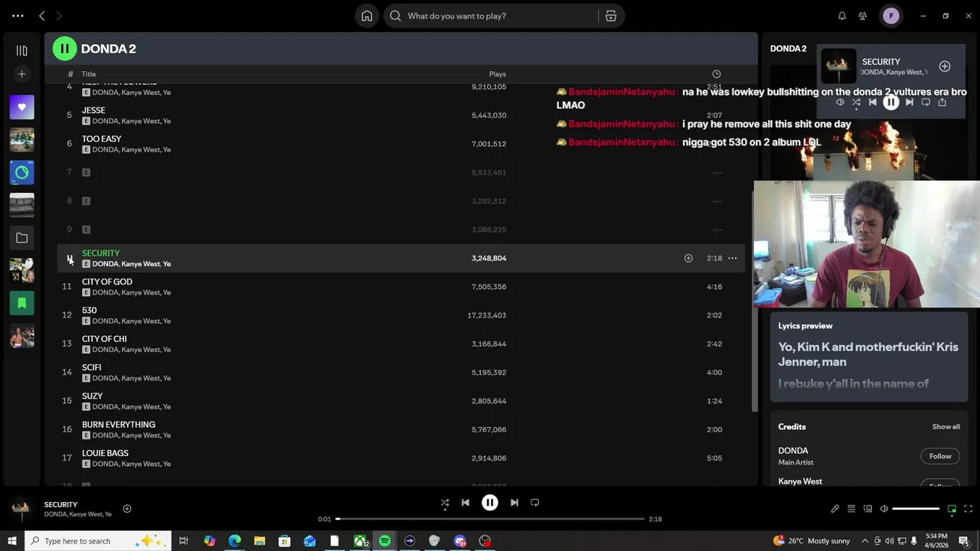The height and width of the screenshot is (551, 980).
Task: Select the BURN EVERYTHING track
Action: pos(401,430)
